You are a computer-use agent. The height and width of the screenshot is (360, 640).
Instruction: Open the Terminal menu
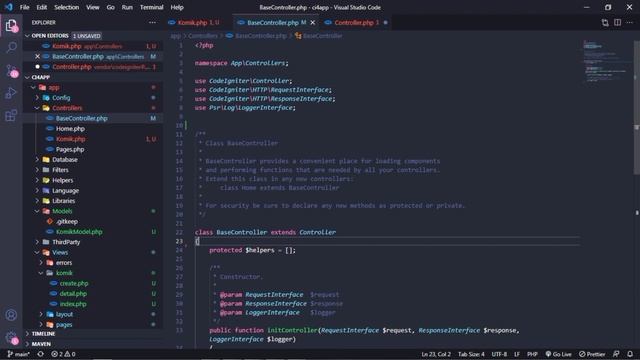pos(151,7)
